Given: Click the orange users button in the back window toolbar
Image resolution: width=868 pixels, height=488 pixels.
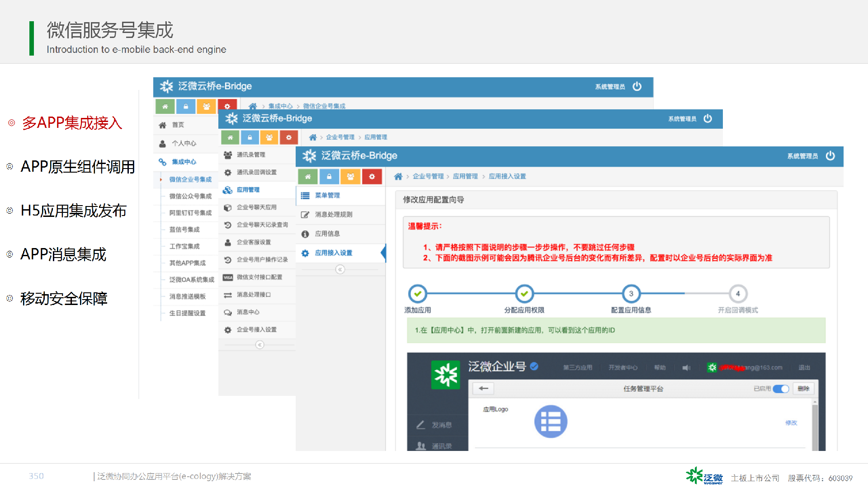Looking at the screenshot, I should [x=207, y=107].
